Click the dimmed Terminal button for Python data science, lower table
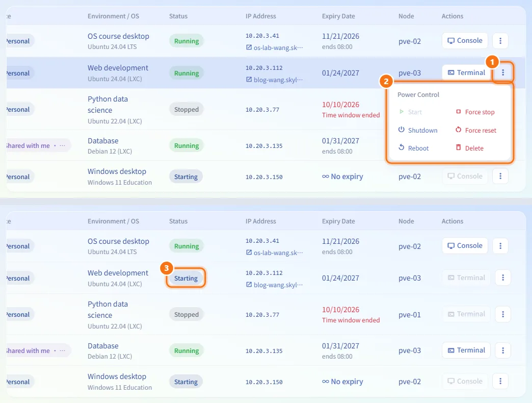Screen dimensions: 532x403 tap(466, 314)
